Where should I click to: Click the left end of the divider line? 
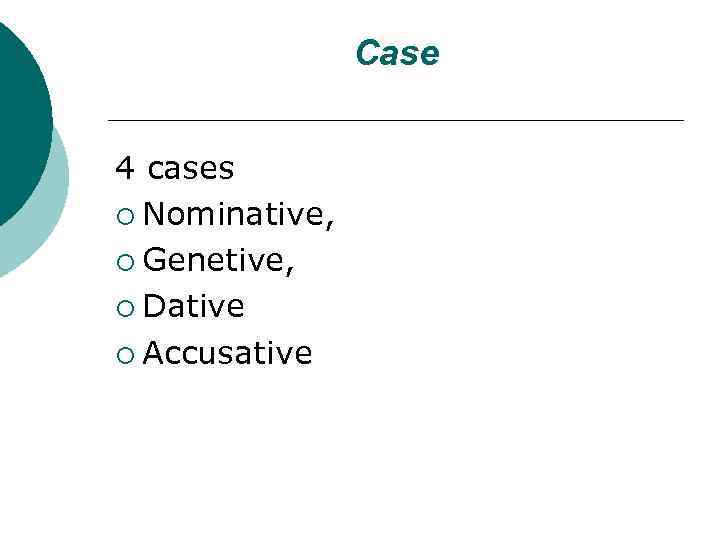click(110, 121)
